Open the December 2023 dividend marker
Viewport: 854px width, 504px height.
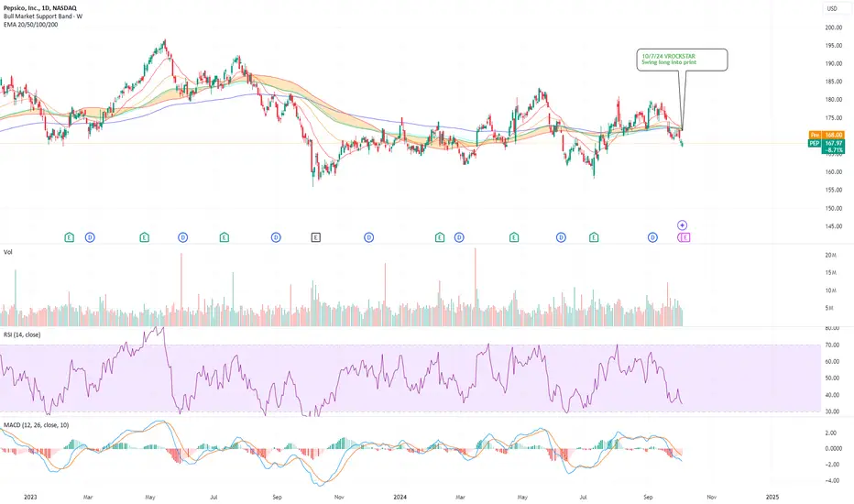click(368, 237)
